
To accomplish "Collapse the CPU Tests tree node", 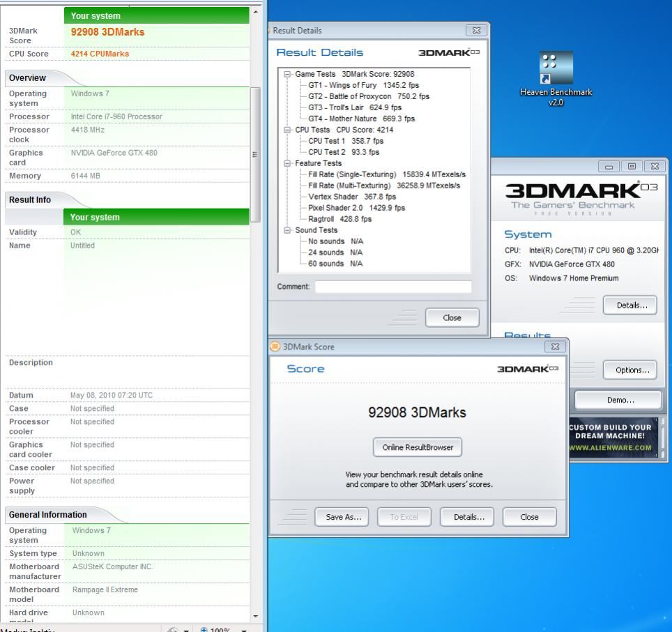I will click(287, 130).
